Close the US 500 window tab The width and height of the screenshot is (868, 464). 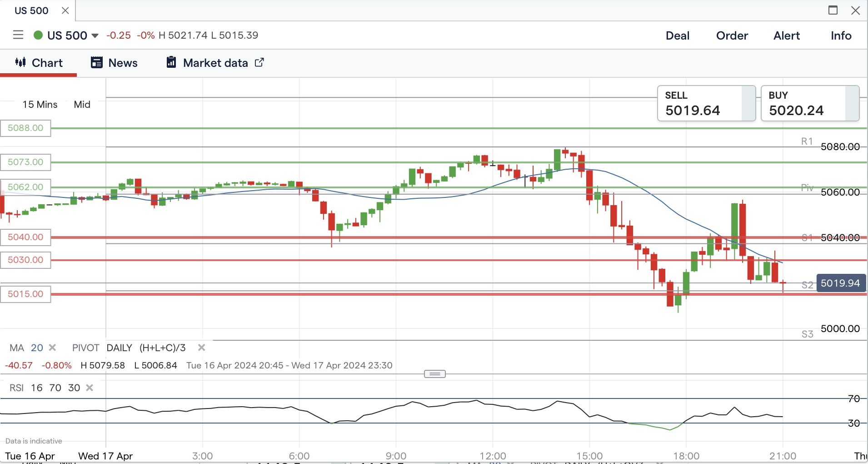tap(65, 10)
